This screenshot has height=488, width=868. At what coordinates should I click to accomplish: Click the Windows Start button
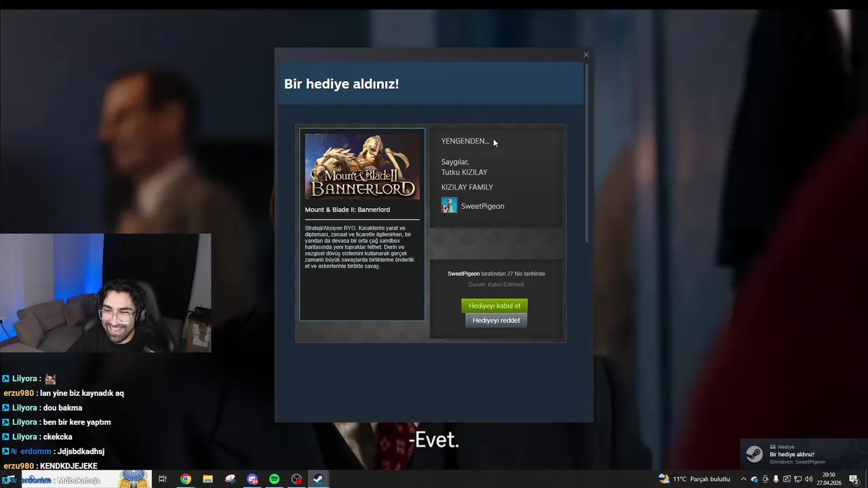pos(9,479)
